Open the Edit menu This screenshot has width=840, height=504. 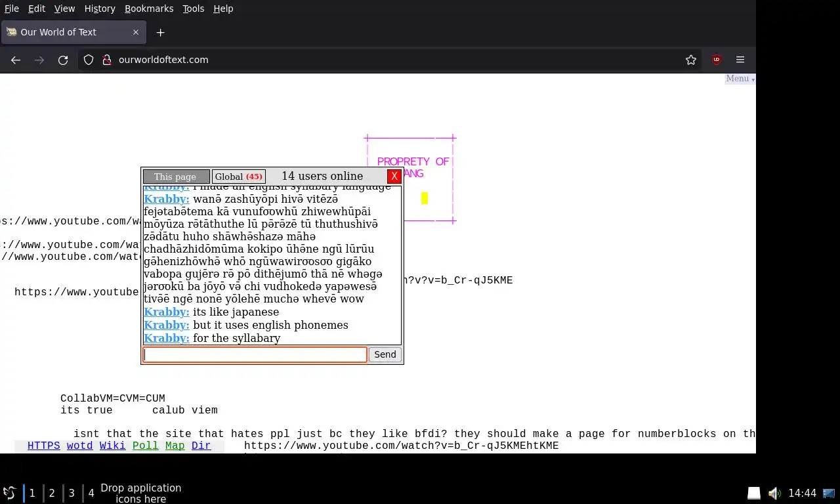37,9
